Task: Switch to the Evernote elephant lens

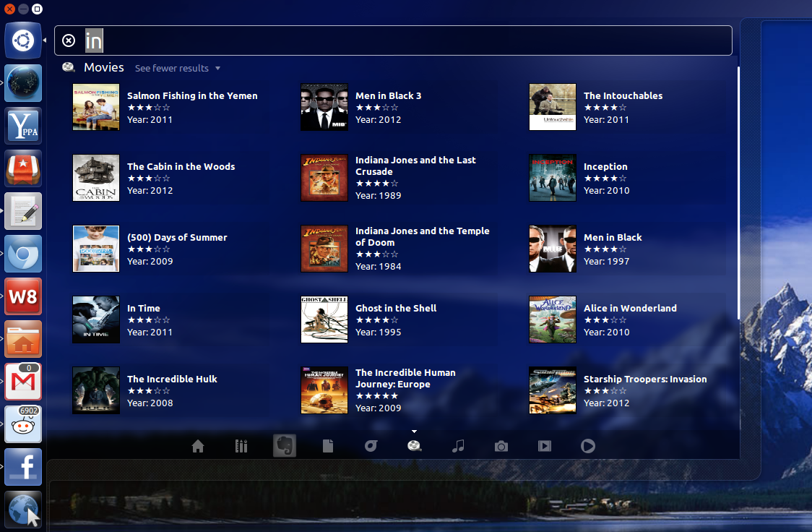Action: click(285, 445)
